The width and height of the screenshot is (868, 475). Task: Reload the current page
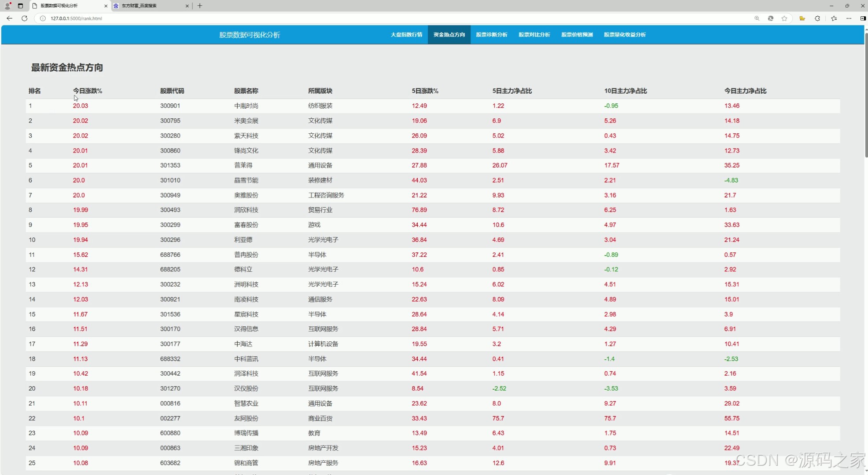coord(24,18)
